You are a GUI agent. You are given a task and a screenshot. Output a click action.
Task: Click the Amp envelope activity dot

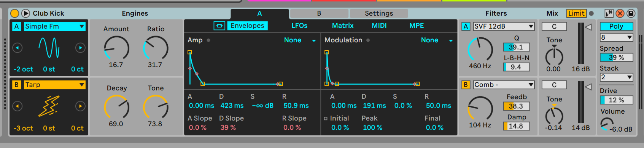208,40
